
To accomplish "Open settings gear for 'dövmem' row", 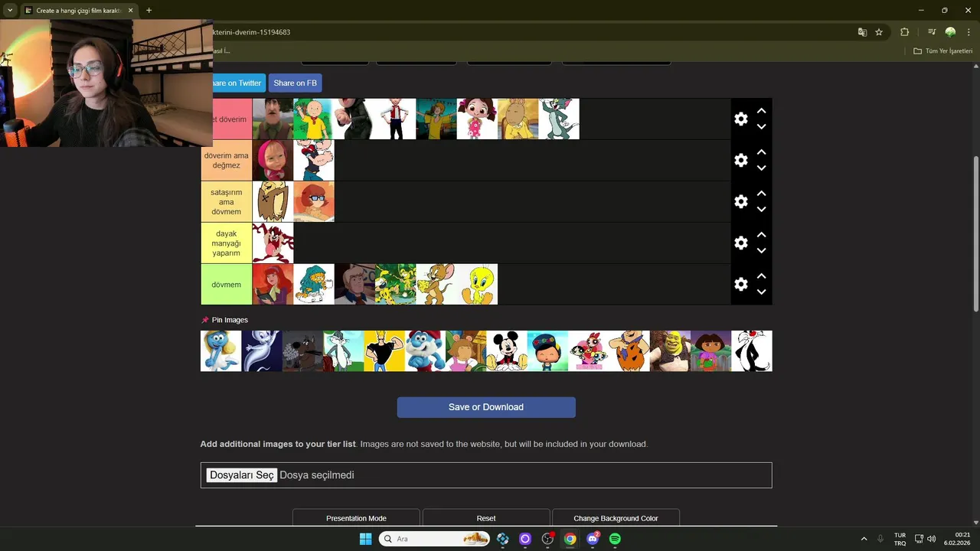I will tap(740, 284).
